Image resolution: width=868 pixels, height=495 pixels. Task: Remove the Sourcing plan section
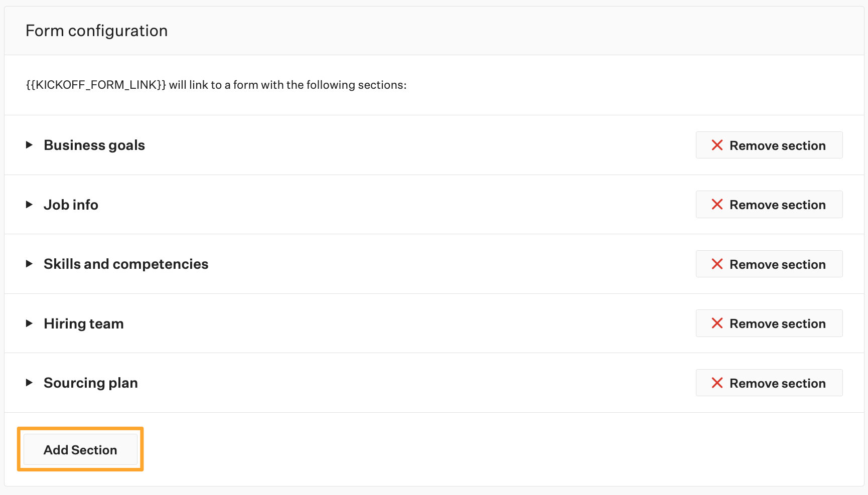[x=769, y=383]
